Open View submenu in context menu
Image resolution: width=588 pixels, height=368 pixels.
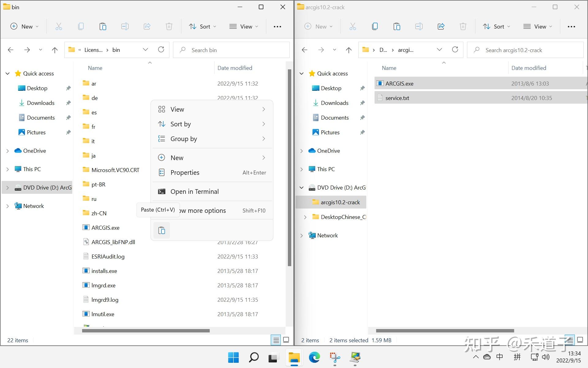[x=212, y=109]
